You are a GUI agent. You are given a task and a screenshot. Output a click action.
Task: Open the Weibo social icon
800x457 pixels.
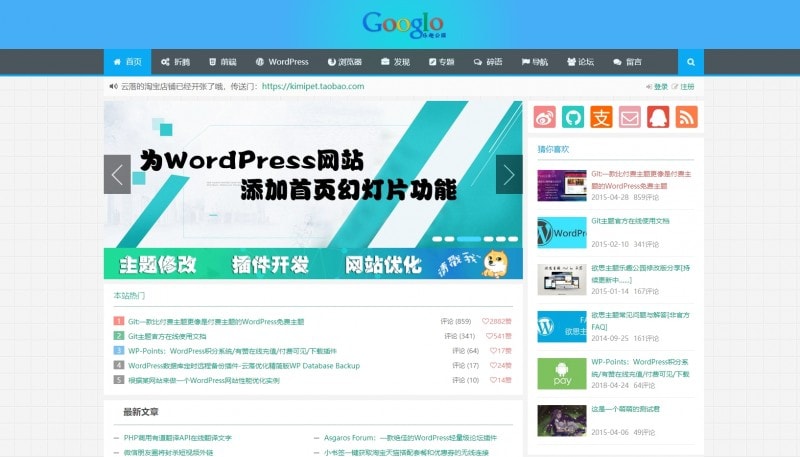544,117
